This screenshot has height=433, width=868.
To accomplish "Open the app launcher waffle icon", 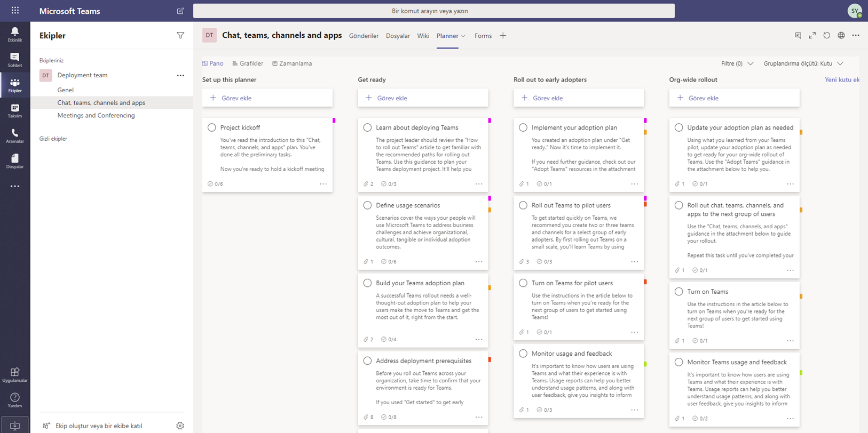I will pyautogui.click(x=15, y=11).
